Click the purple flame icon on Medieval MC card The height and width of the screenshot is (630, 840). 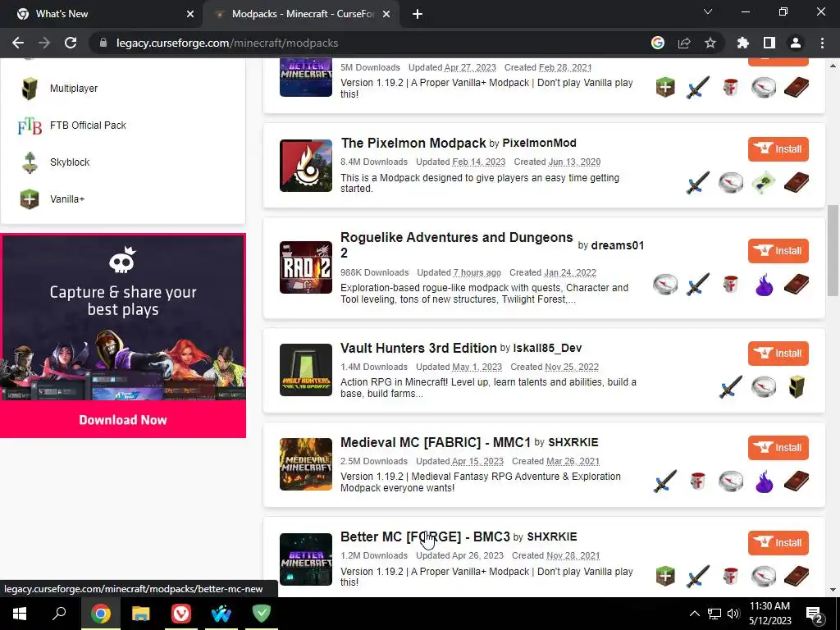tap(764, 481)
